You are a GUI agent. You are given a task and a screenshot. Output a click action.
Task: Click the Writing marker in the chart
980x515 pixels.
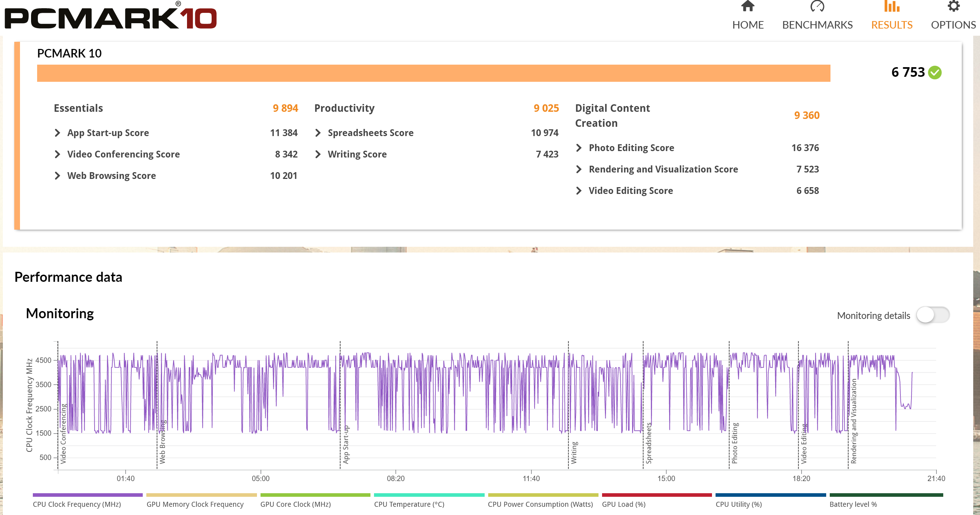click(574, 452)
